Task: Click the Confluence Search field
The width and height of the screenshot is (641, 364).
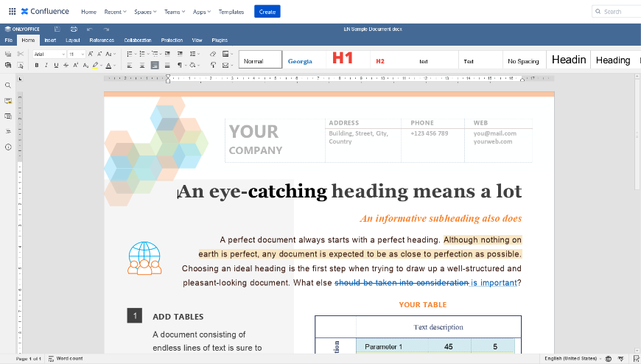Action: [617, 12]
